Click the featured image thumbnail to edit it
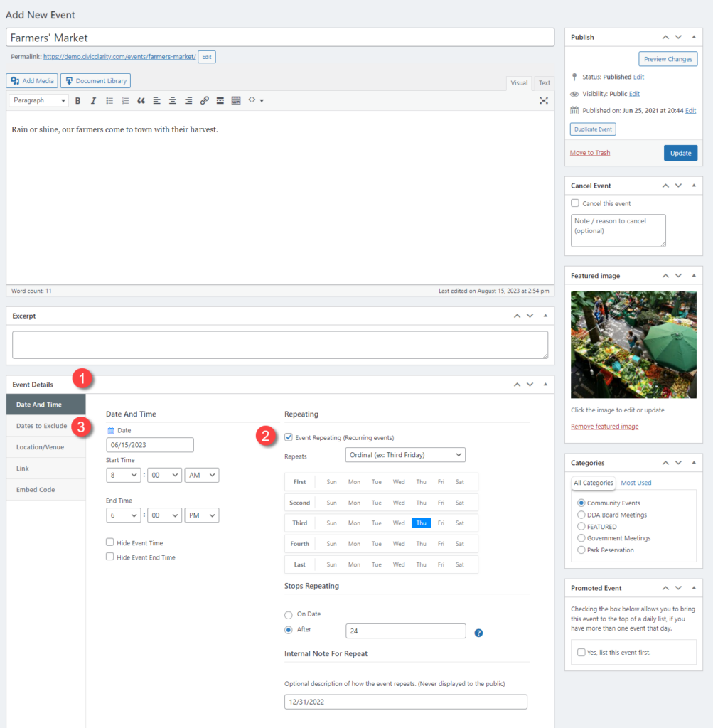Viewport: 713px width, 728px height. click(633, 345)
